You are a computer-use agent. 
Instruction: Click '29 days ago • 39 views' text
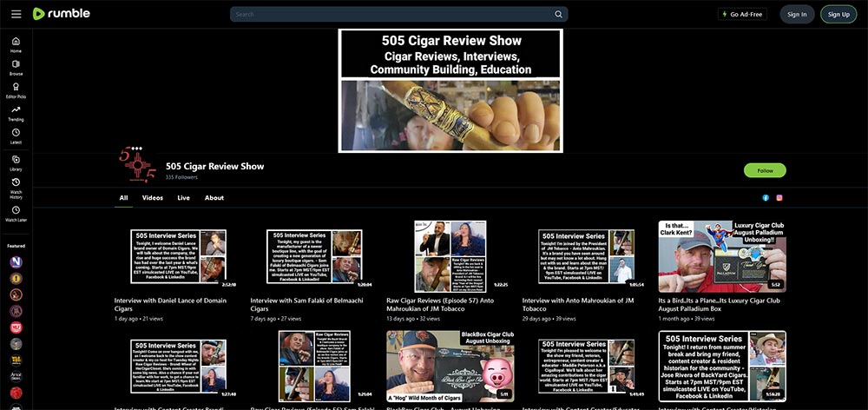click(x=549, y=319)
